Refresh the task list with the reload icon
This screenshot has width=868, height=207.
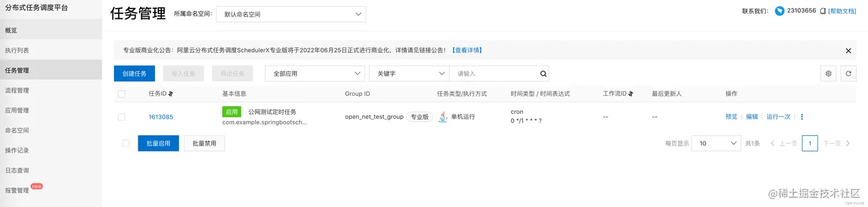(x=848, y=73)
